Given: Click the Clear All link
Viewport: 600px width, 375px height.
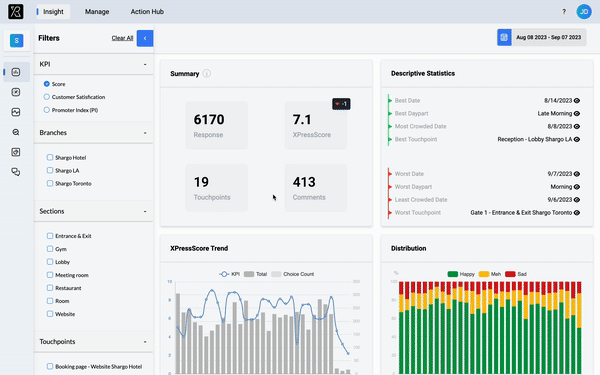Looking at the screenshot, I should tap(122, 38).
